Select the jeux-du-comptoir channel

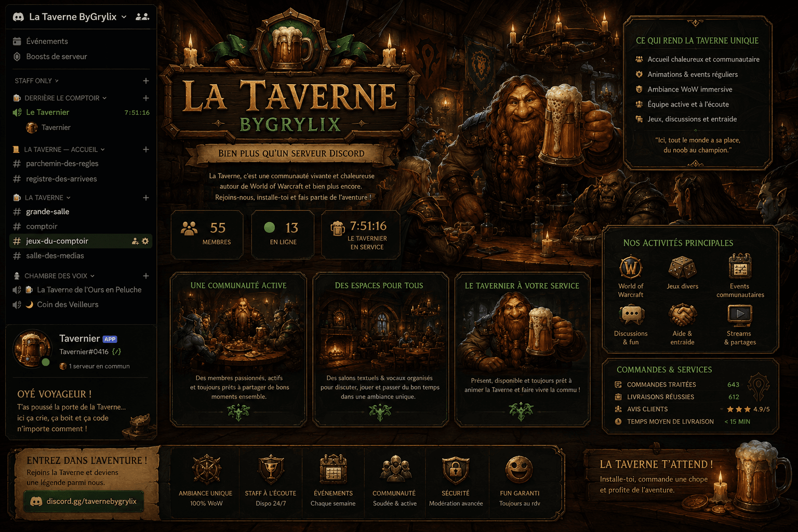81,241
